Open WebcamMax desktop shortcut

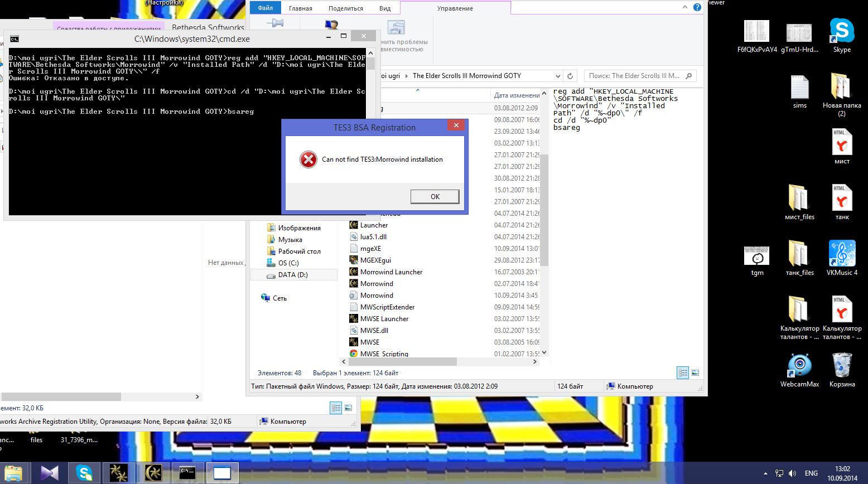pyautogui.click(x=800, y=370)
